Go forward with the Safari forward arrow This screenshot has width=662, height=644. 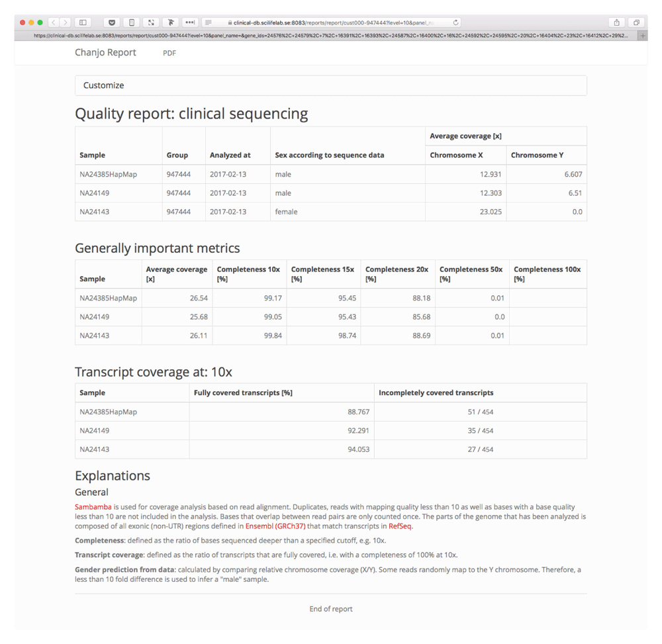(65, 23)
